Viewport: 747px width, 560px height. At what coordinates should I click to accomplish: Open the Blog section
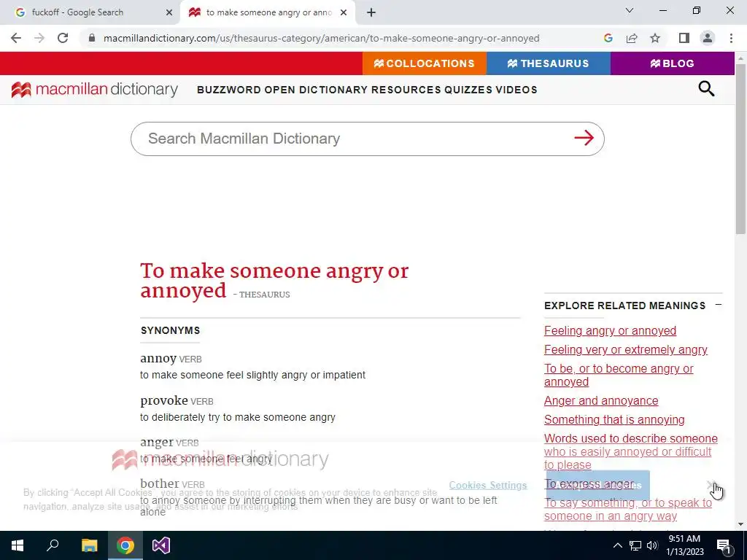tap(672, 63)
